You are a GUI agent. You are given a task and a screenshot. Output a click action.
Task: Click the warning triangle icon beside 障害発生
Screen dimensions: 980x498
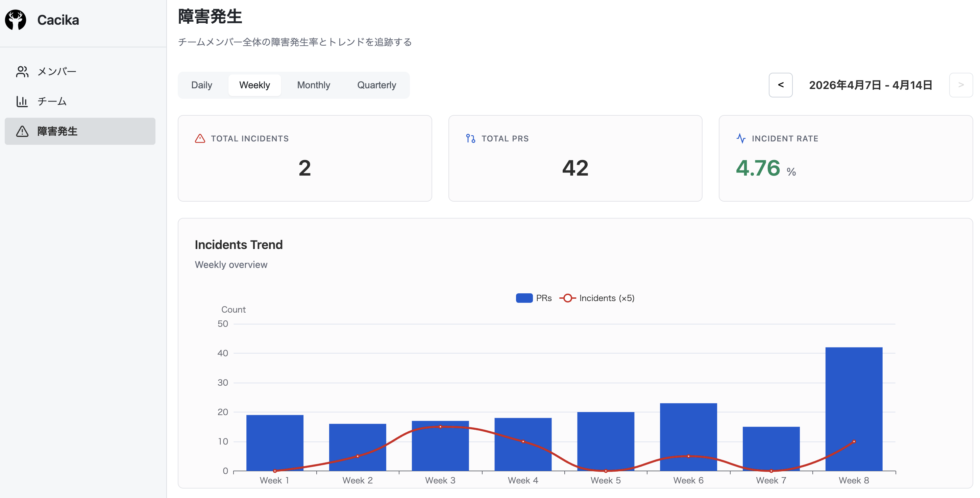22,131
